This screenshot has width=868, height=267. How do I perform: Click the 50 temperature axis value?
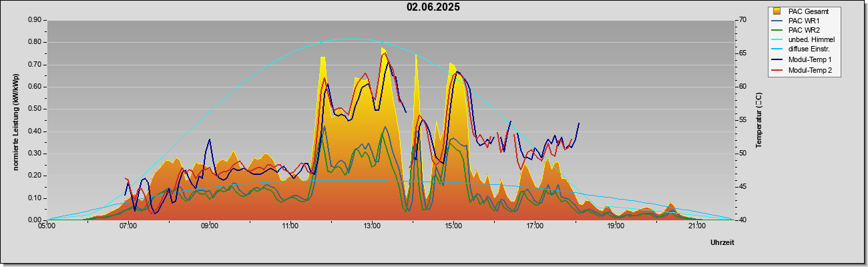(743, 154)
